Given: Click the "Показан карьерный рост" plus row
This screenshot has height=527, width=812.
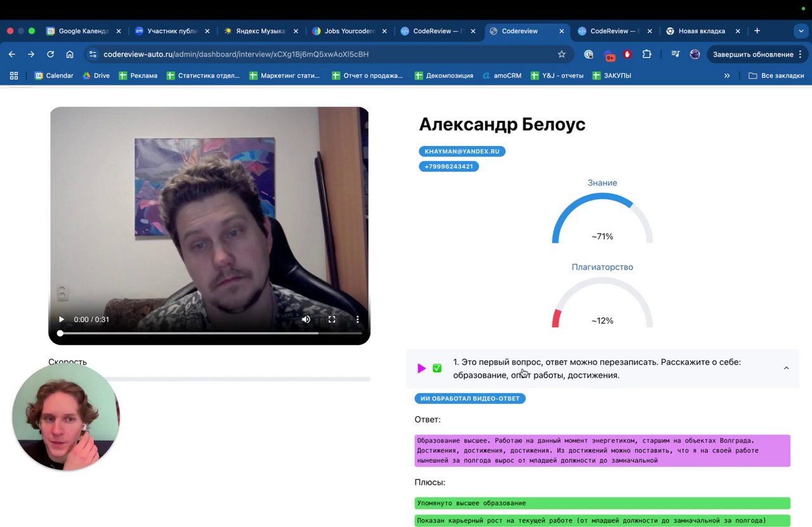Looking at the screenshot, I should click(603, 521).
